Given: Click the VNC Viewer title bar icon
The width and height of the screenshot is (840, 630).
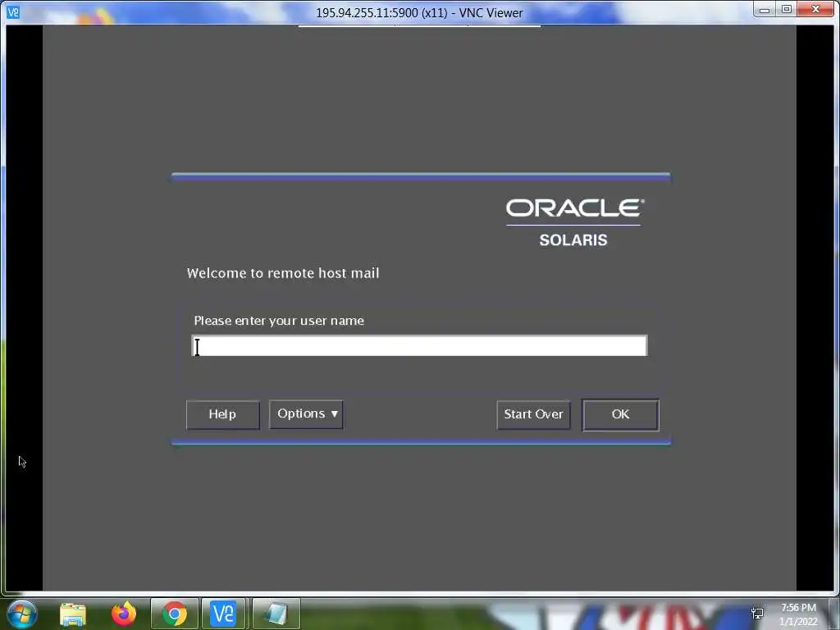Looking at the screenshot, I should pos(13,11).
